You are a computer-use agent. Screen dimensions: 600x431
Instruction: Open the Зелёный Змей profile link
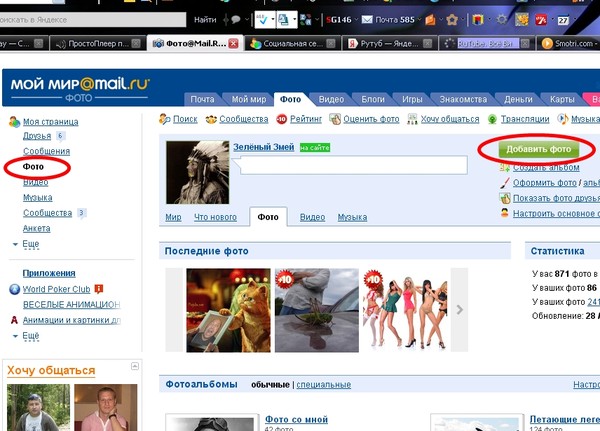point(264,147)
